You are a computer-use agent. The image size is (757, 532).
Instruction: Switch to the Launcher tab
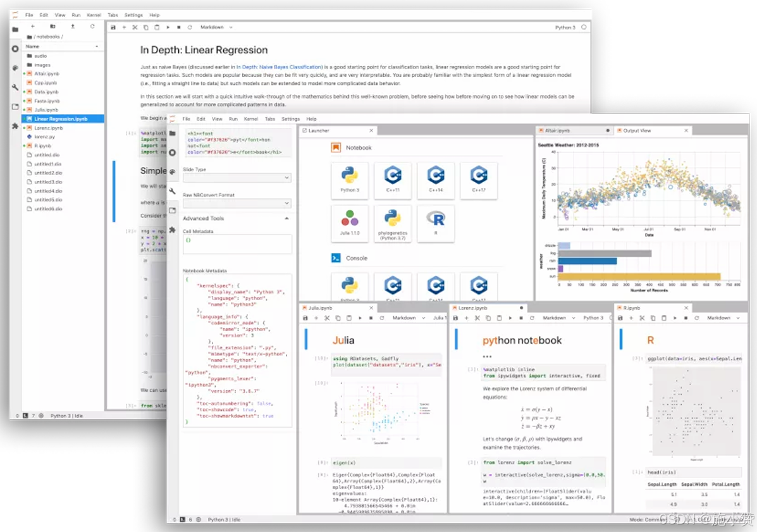click(x=338, y=131)
